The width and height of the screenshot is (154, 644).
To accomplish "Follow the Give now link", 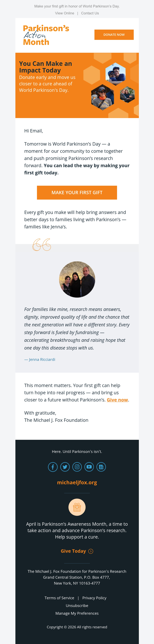I will [117, 400].
